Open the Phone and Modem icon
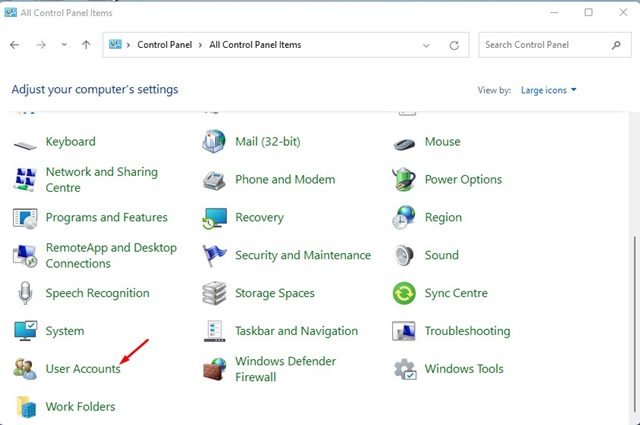The width and height of the screenshot is (640, 425). pos(214,180)
